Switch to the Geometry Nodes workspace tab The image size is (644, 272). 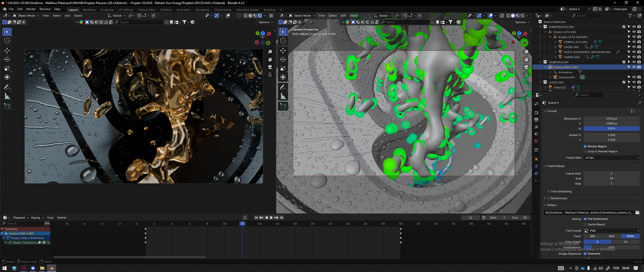tap(247, 10)
